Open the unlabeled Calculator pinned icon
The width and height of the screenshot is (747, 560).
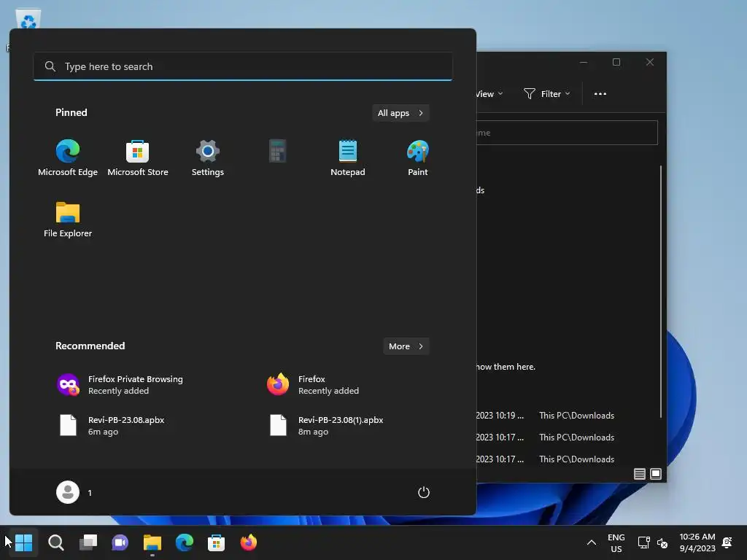277,152
